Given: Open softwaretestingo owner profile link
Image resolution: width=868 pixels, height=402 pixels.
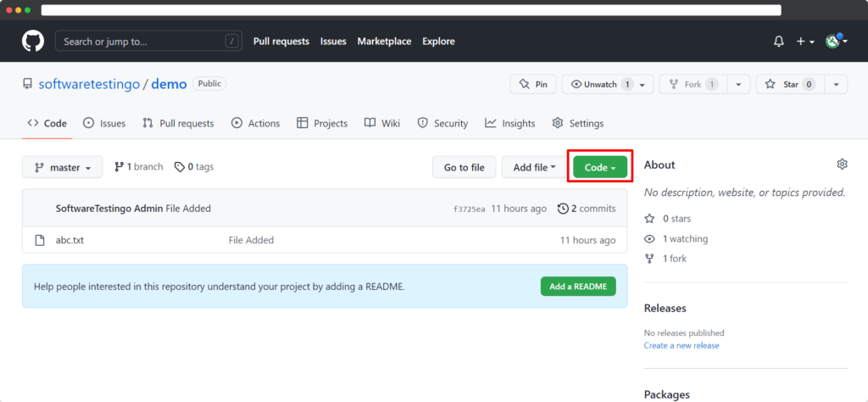Looking at the screenshot, I should (89, 85).
